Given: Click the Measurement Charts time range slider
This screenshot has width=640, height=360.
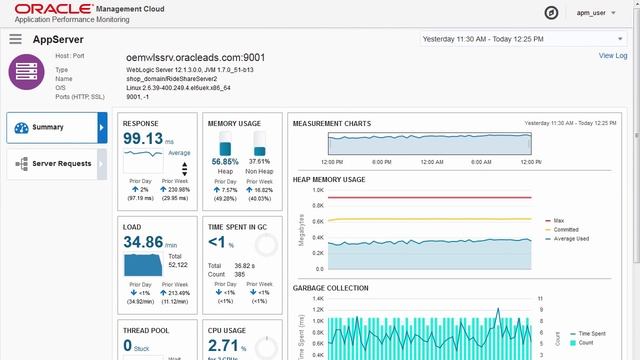Looking at the screenshot, I should (x=430, y=144).
